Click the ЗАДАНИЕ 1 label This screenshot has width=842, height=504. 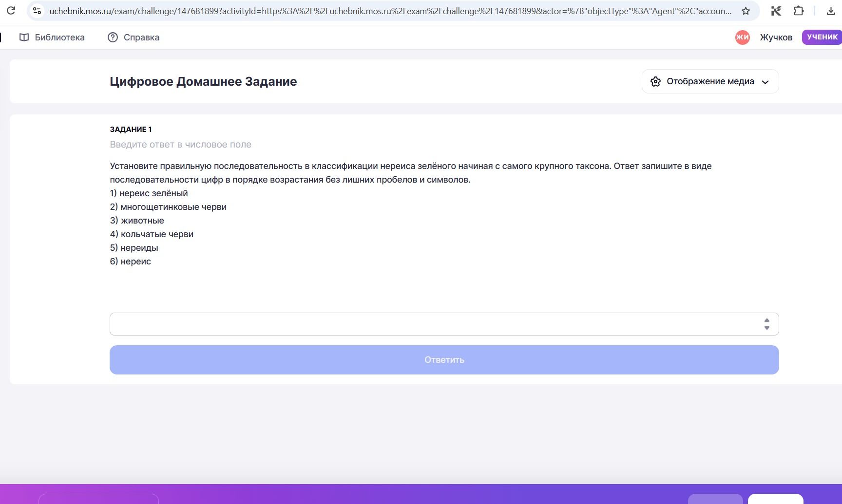tap(131, 130)
